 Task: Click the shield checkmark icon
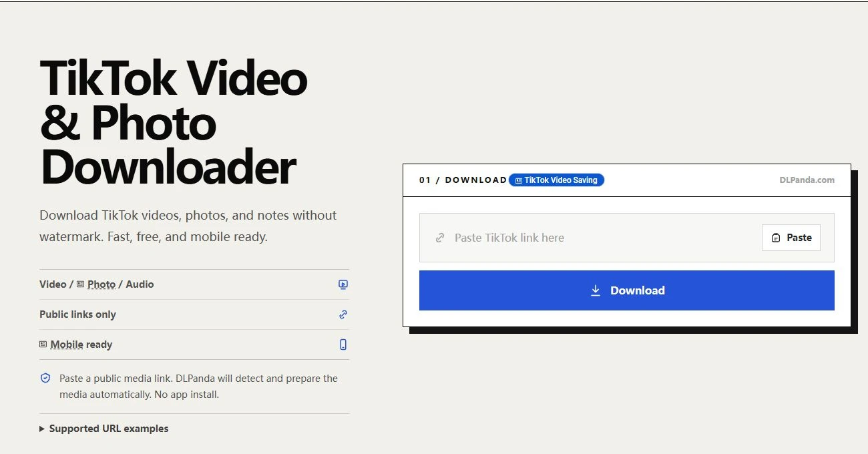pos(45,379)
